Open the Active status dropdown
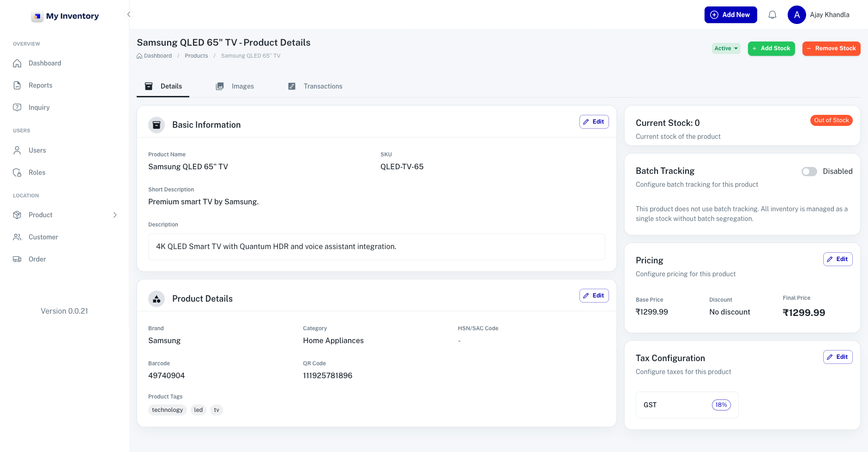 tap(726, 48)
